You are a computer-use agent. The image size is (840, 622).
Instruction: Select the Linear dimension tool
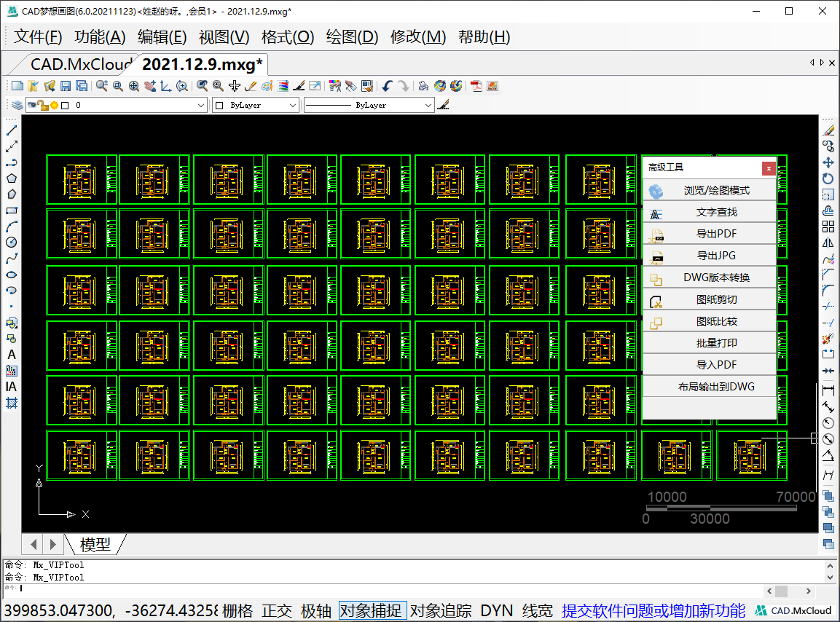click(828, 390)
